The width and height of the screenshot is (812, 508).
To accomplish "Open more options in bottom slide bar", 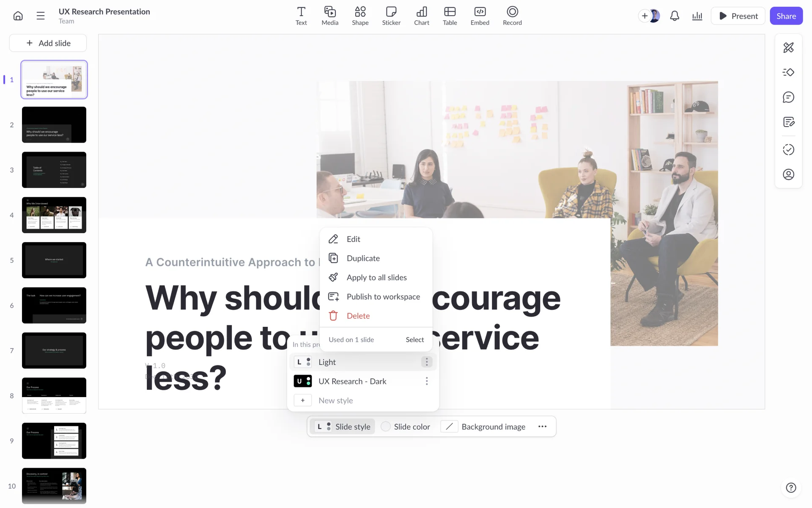I will pyautogui.click(x=542, y=427).
